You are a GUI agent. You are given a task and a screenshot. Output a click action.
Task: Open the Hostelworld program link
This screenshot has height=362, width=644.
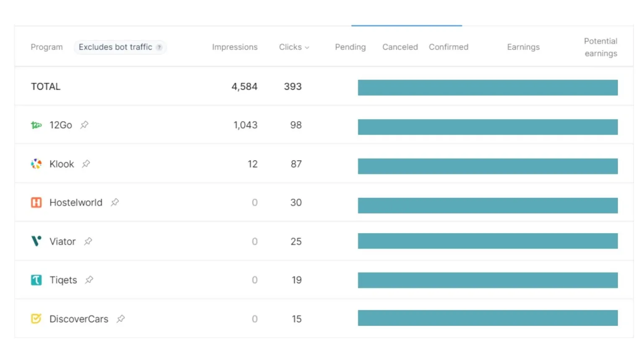(x=76, y=203)
